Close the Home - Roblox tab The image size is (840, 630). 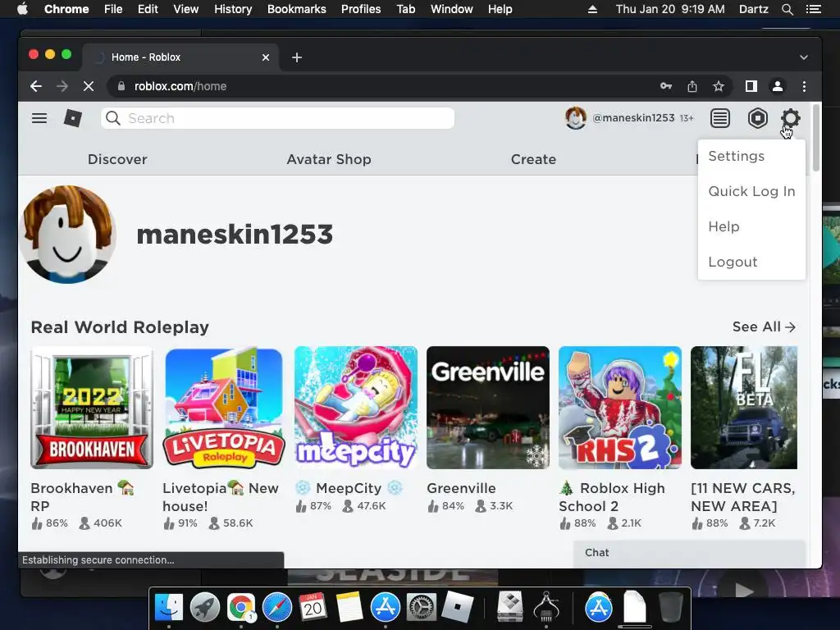[x=266, y=57]
